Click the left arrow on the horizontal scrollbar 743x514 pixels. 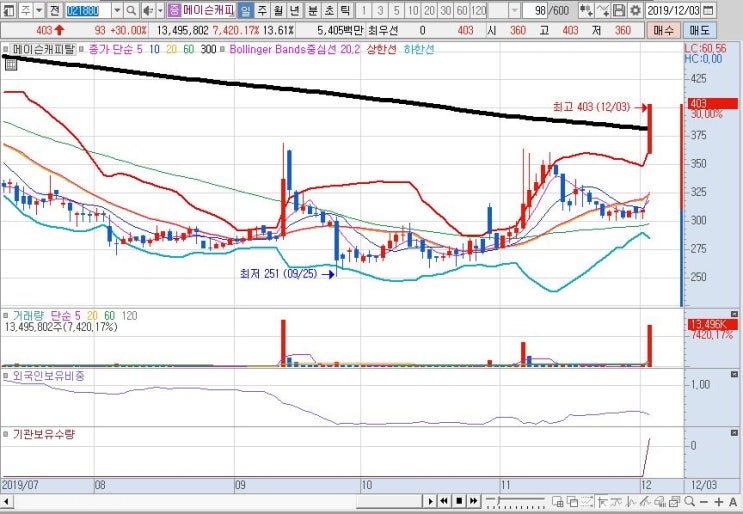coord(5,501)
